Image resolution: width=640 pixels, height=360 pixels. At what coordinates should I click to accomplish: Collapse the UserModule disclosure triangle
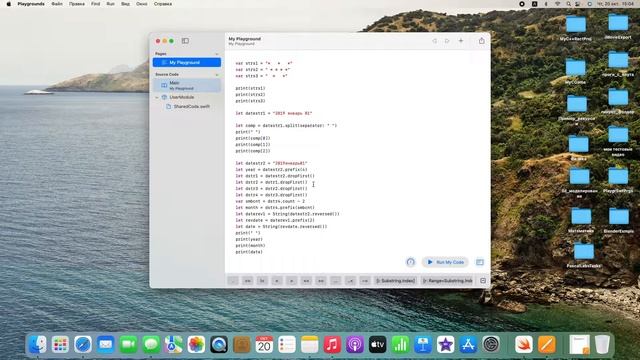(157, 98)
